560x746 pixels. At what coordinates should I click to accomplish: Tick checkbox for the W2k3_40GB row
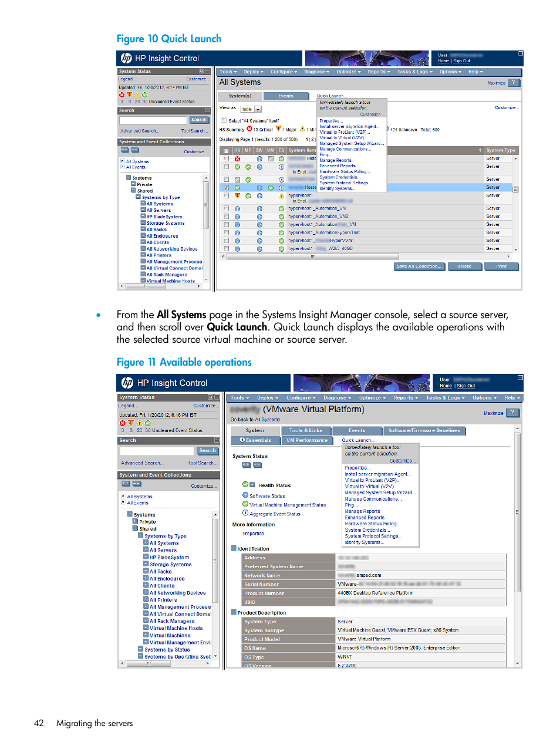(x=226, y=249)
